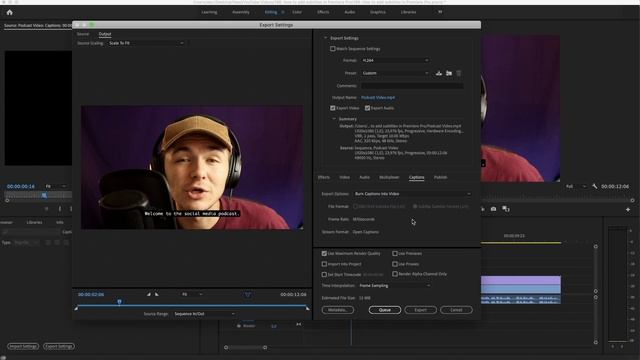
Task: Open the export preview zoom Fit dropdown
Action: tap(192, 294)
